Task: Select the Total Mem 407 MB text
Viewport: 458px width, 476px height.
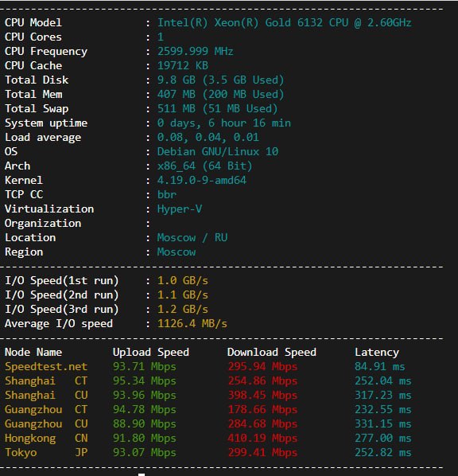Action: coord(177,94)
